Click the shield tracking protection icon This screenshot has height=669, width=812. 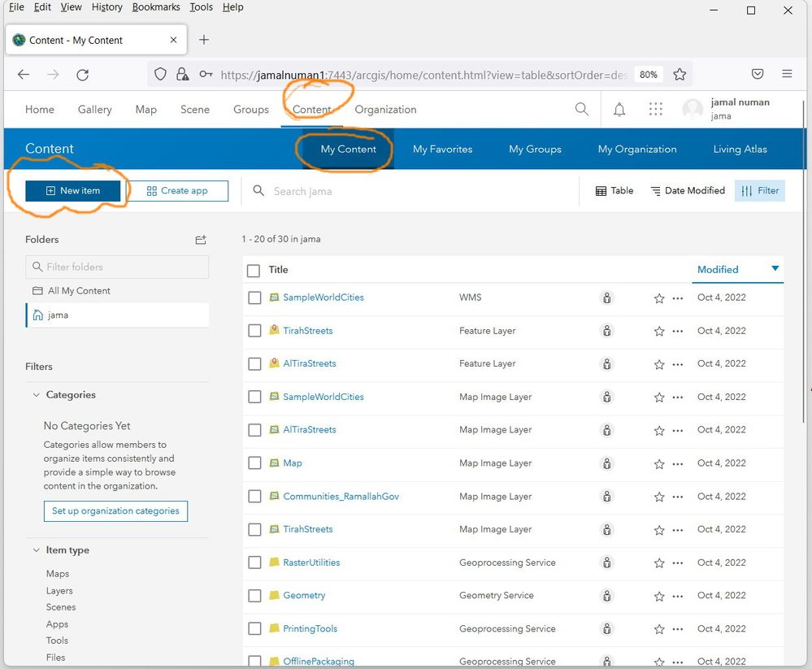coord(161,75)
